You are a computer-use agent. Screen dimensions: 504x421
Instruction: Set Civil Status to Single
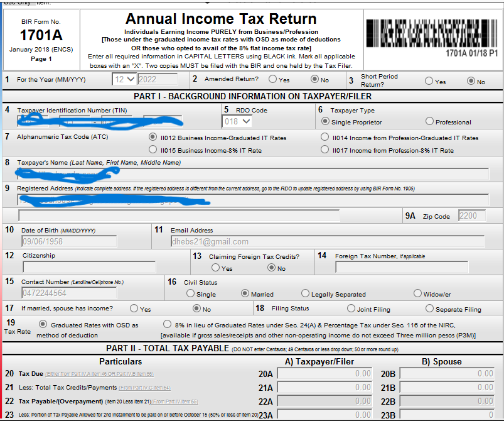[190, 293]
